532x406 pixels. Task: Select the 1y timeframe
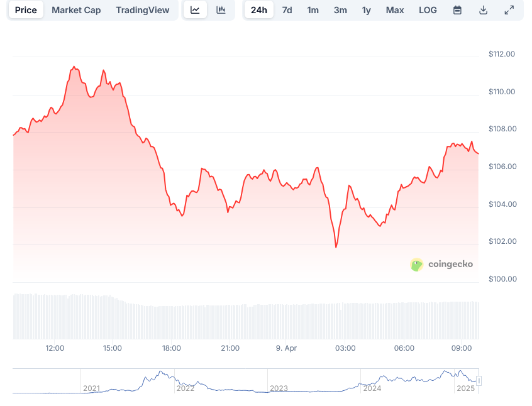367,10
